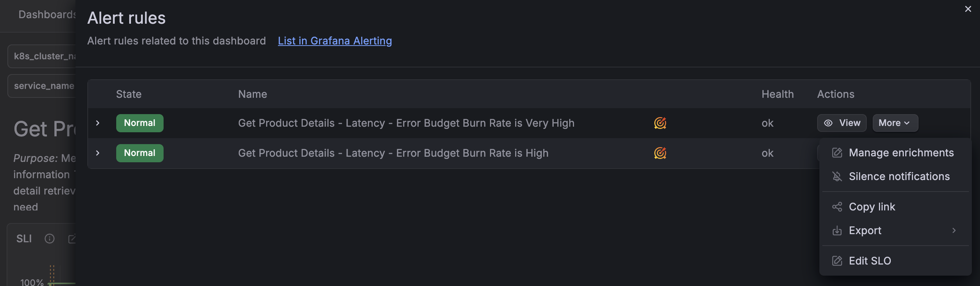Click the SLO target icon on the High burn rate row
This screenshot has width=980, height=286.
click(x=660, y=153)
